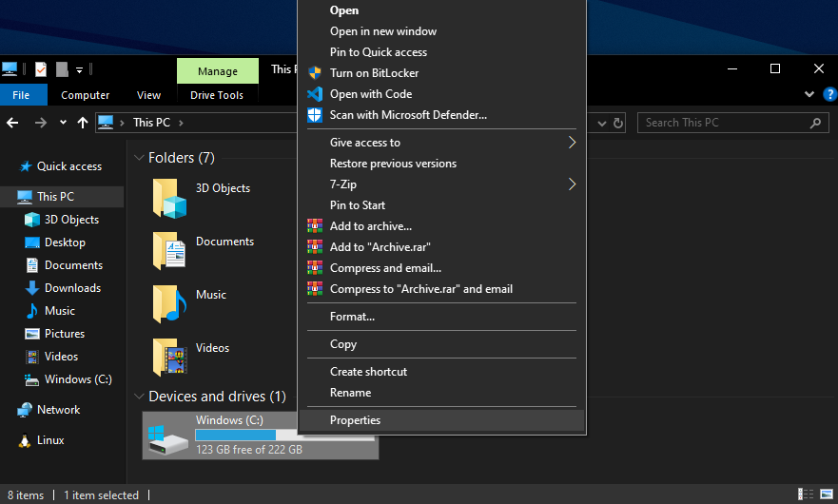
Task: Collapse the Folders (7) group
Action: 139,158
